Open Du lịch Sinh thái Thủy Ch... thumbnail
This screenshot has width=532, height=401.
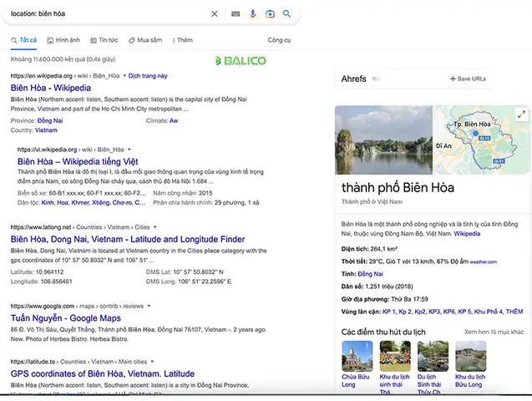pos(433,356)
